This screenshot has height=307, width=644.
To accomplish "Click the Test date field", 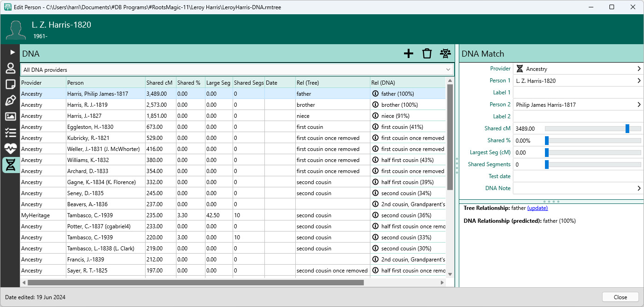I will 578,176.
